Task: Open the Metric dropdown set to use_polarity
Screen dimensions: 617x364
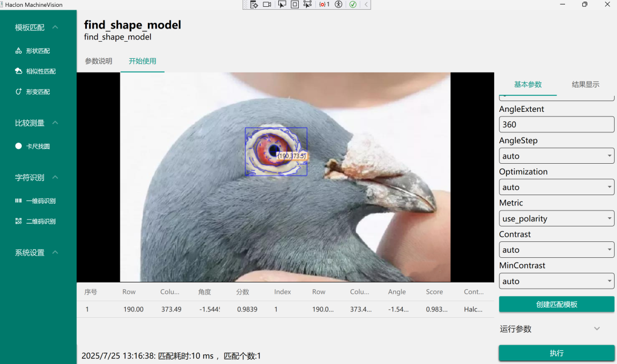Action: [x=556, y=218]
